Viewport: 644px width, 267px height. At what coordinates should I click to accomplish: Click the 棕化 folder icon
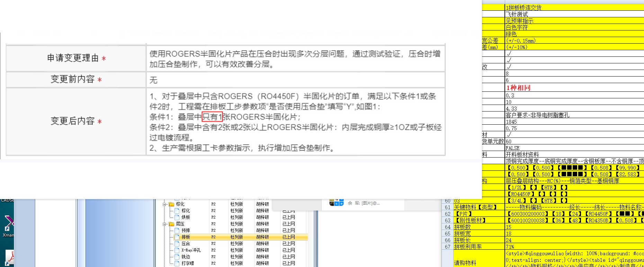tap(171, 204)
